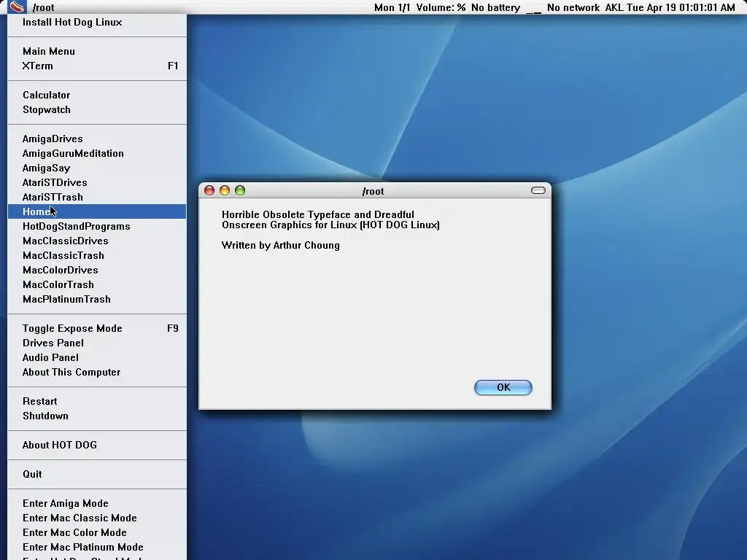This screenshot has height=560, width=747.
Task: Click the Volume: % indicator in top bar
Action: pos(441,7)
